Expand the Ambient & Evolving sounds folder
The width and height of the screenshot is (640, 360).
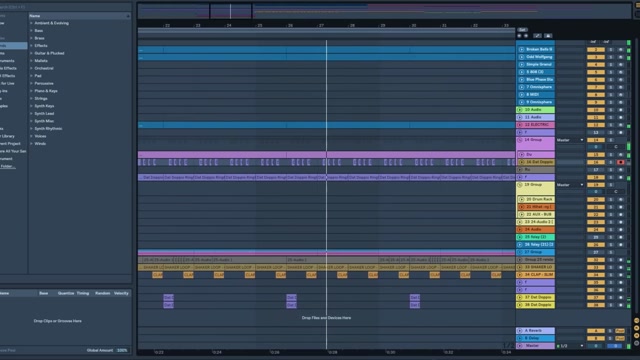click(31, 23)
